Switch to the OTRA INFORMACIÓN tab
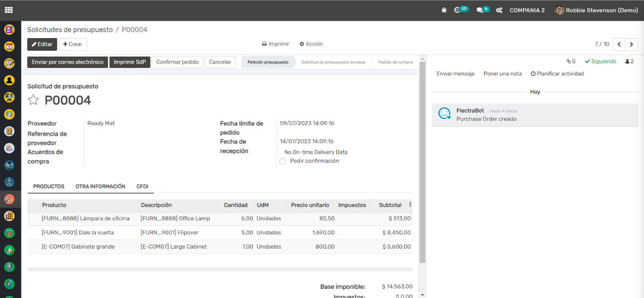Screen dimensions: 644x298 pyautogui.click(x=100, y=187)
